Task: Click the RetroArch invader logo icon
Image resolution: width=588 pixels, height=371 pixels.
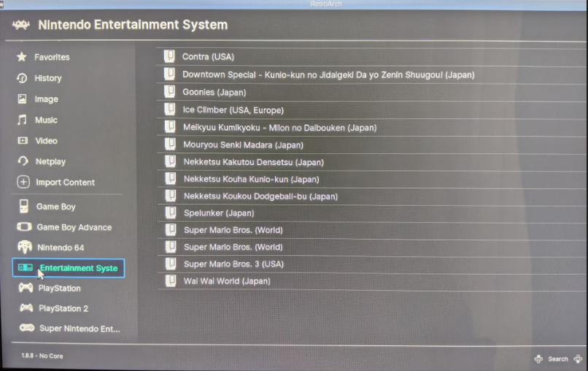Action: [x=21, y=25]
